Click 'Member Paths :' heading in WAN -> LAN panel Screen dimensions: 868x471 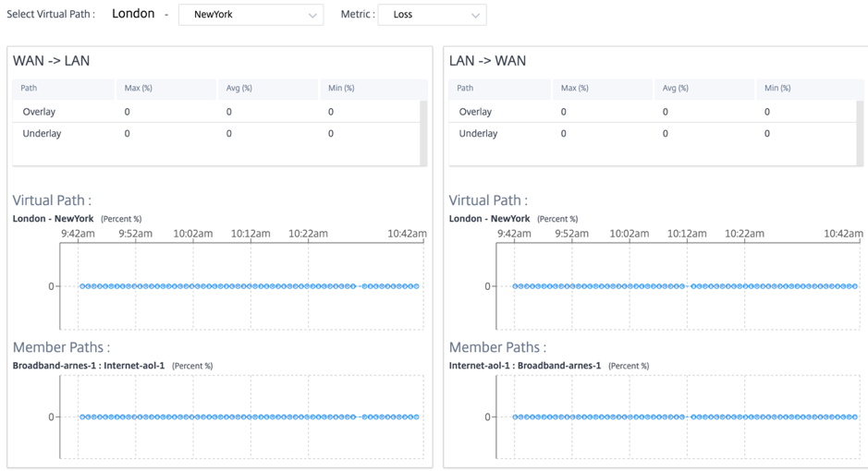point(61,347)
